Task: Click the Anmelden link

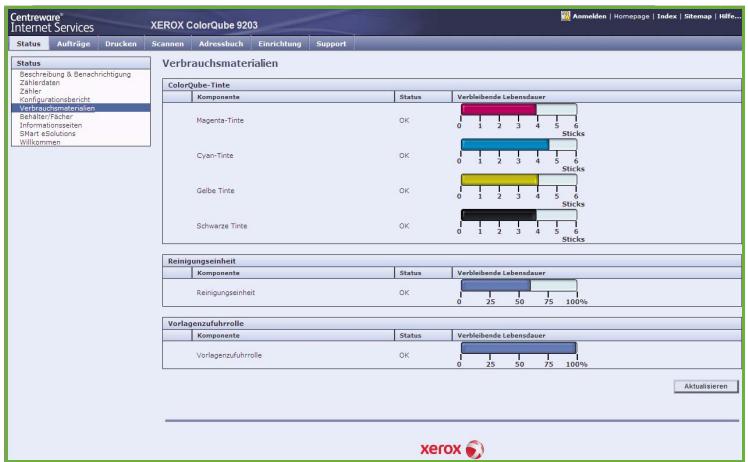Action: (x=589, y=16)
